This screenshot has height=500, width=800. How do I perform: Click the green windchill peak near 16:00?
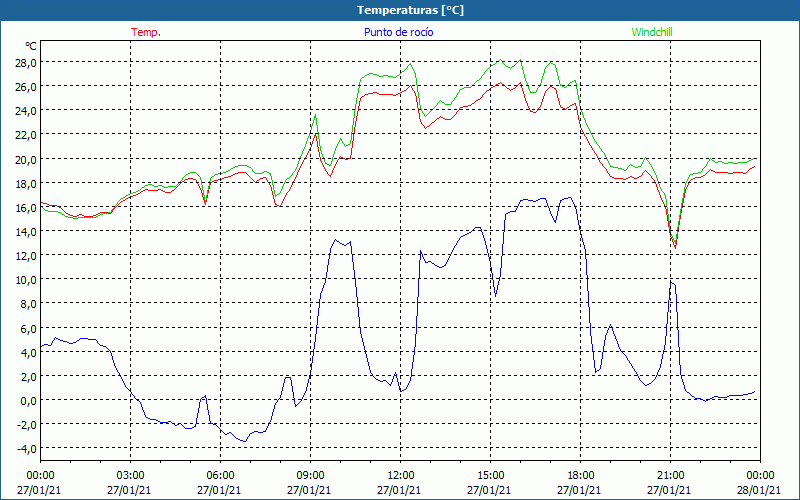pos(520,60)
